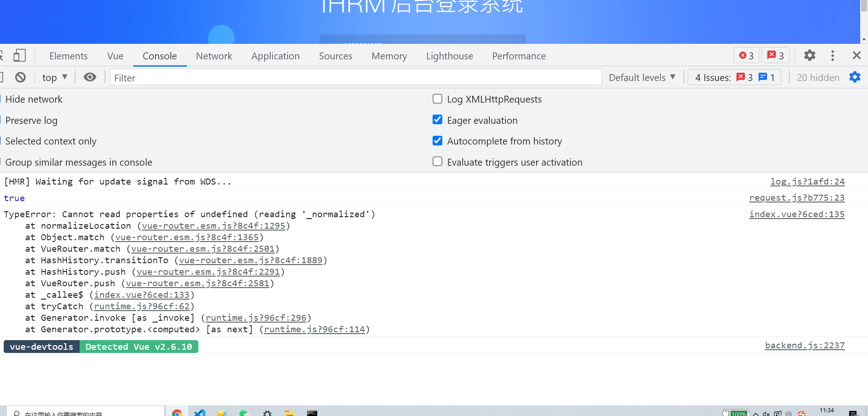The width and height of the screenshot is (868, 416).
Task: Expand the top JavaScript context dropdown
Action: pos(55,77)
